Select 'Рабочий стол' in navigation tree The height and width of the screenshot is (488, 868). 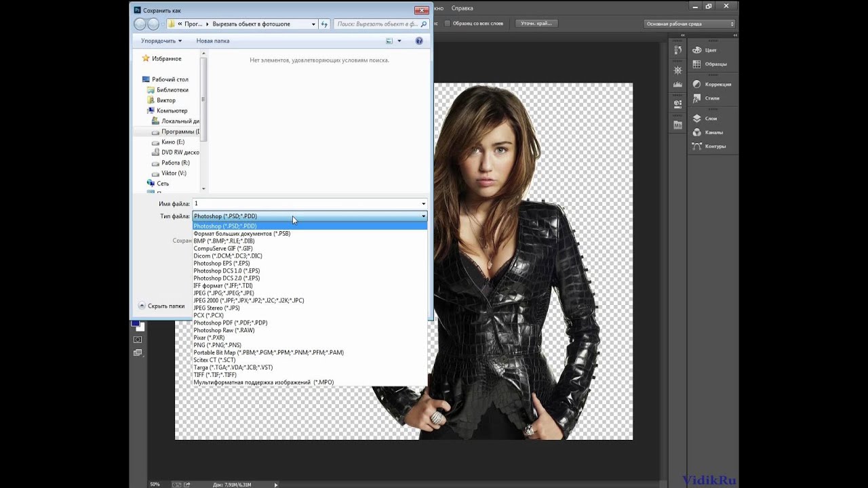pos(170,79)
